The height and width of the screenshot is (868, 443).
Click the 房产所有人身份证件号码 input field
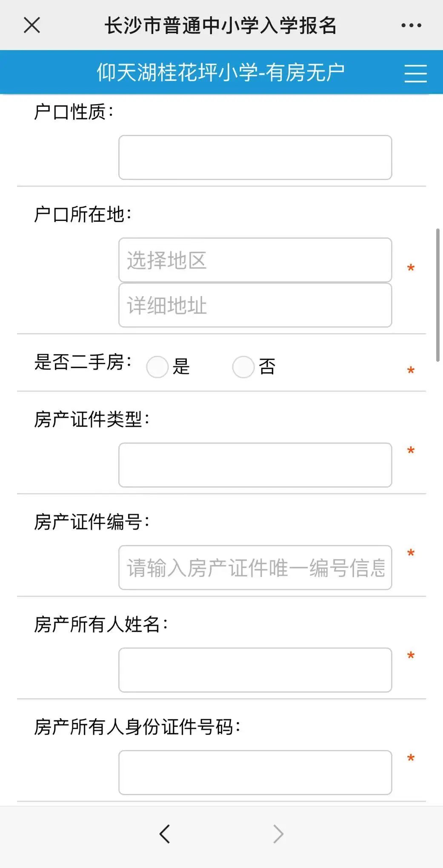255,773
